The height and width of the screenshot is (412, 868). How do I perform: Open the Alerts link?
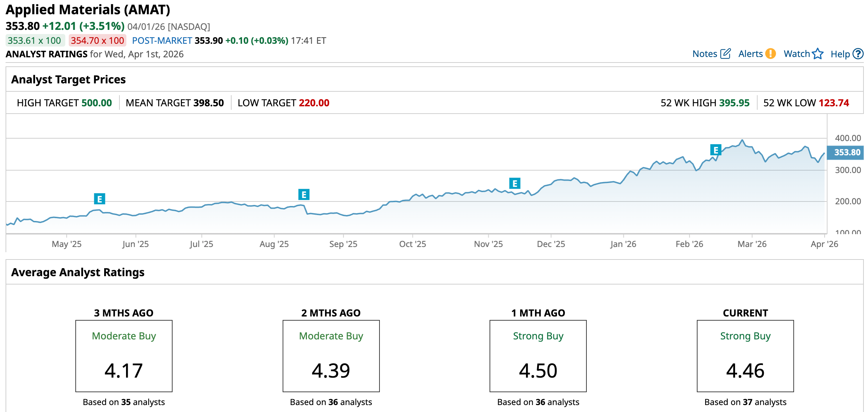point(750,54)
